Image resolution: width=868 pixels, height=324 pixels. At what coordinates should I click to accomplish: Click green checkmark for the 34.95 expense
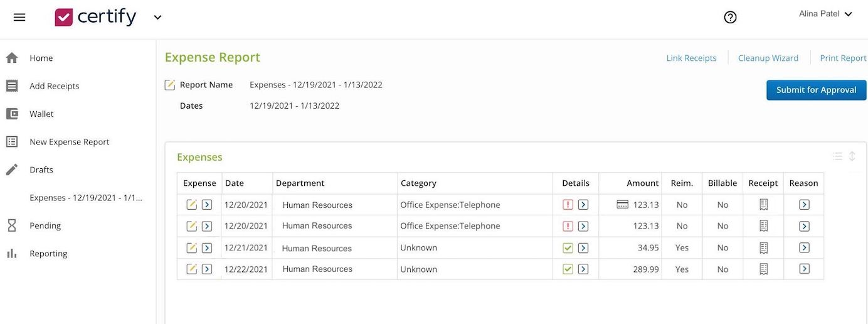coord(568,248)
